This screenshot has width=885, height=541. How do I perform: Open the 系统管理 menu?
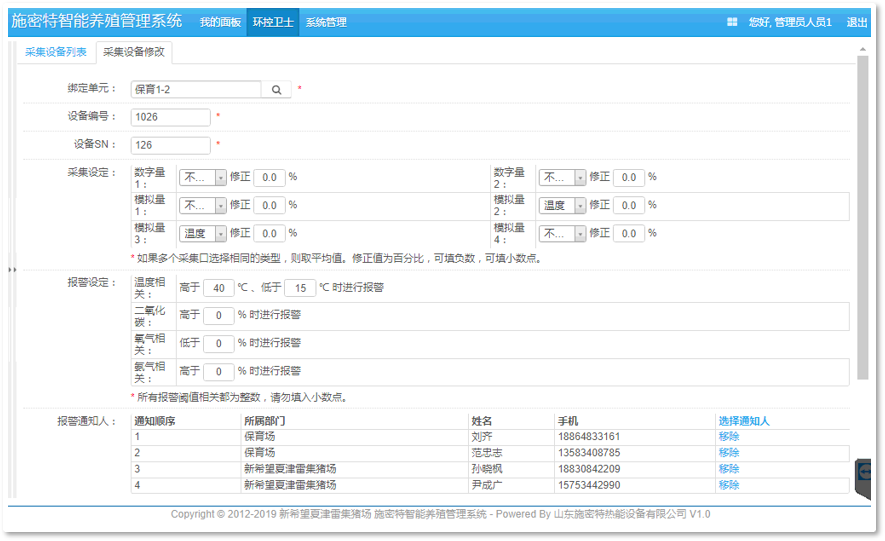pyautogui.click(x=326, y=22)
